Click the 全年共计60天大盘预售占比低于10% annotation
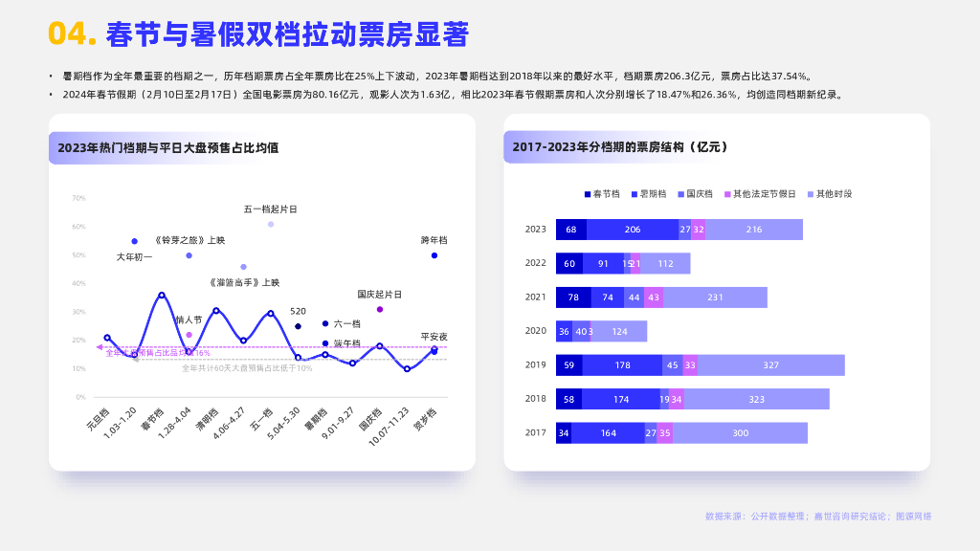The image size is (980, 551). coord(247,368)
